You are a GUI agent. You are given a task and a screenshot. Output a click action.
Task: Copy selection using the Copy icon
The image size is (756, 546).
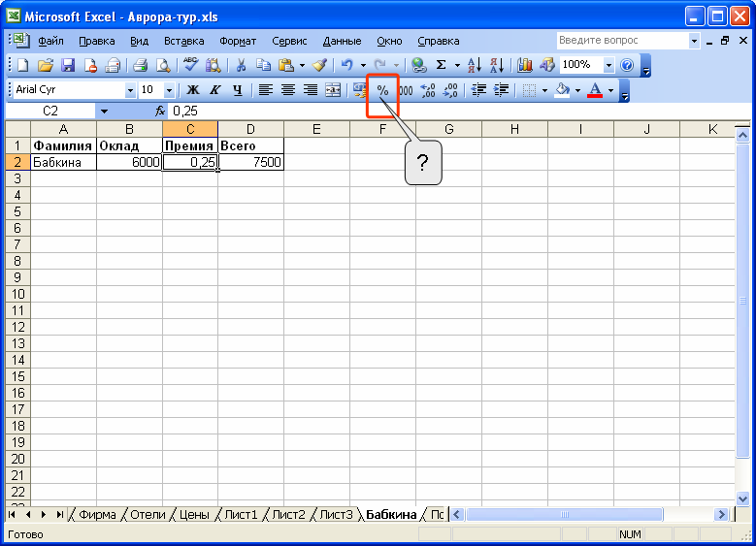[x=263, y=65]
